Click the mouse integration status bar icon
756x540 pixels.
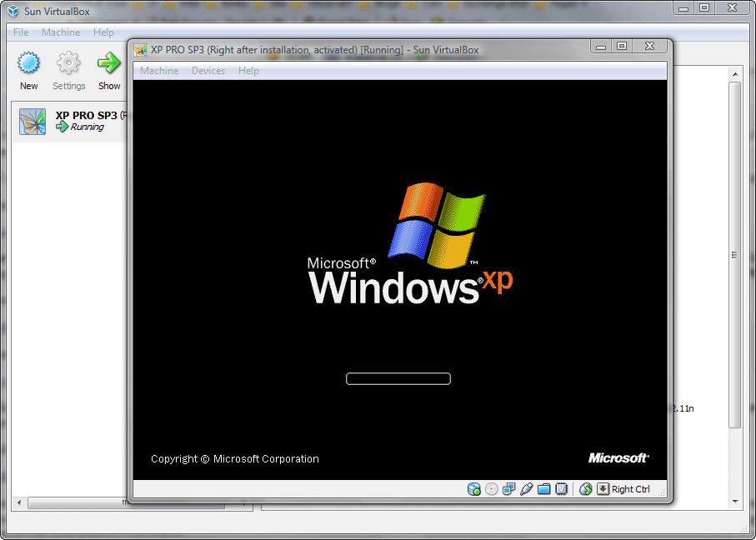585,489
